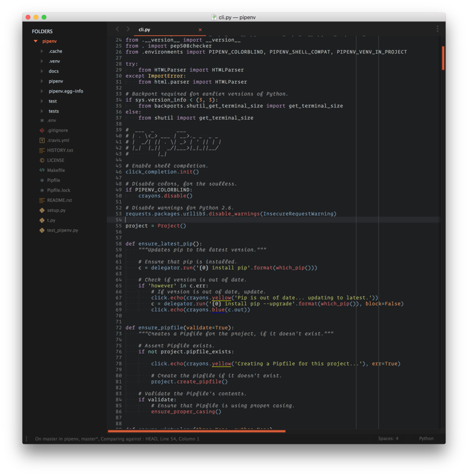Click the .travis.yml YAML file icon

click(x=42, y=140)
